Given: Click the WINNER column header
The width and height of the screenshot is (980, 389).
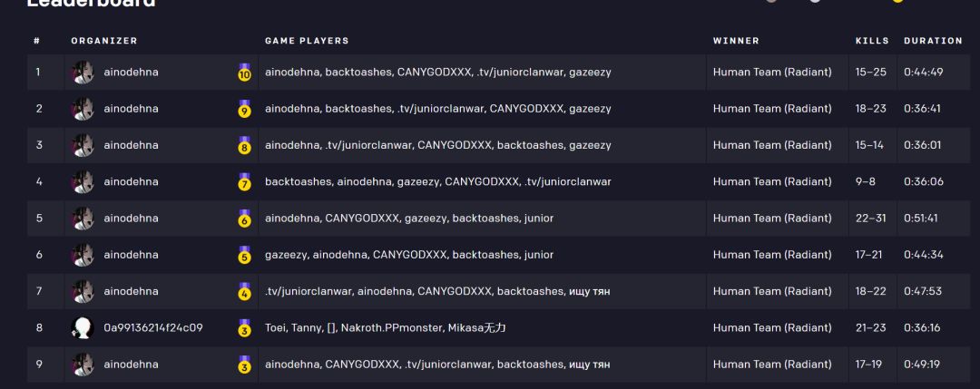Looking at the screenshot, I should [736, 41].
